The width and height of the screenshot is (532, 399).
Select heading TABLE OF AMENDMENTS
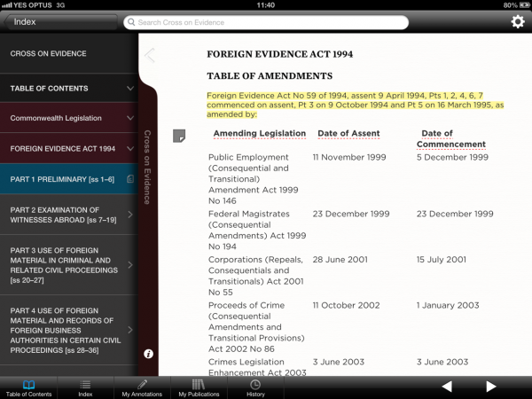tap(270, 76)
